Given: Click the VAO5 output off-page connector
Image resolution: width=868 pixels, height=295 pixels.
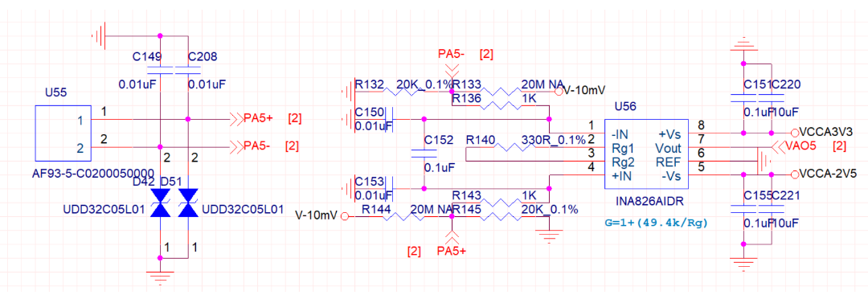Looking at the screenshot, I should (x=778, y=146).
